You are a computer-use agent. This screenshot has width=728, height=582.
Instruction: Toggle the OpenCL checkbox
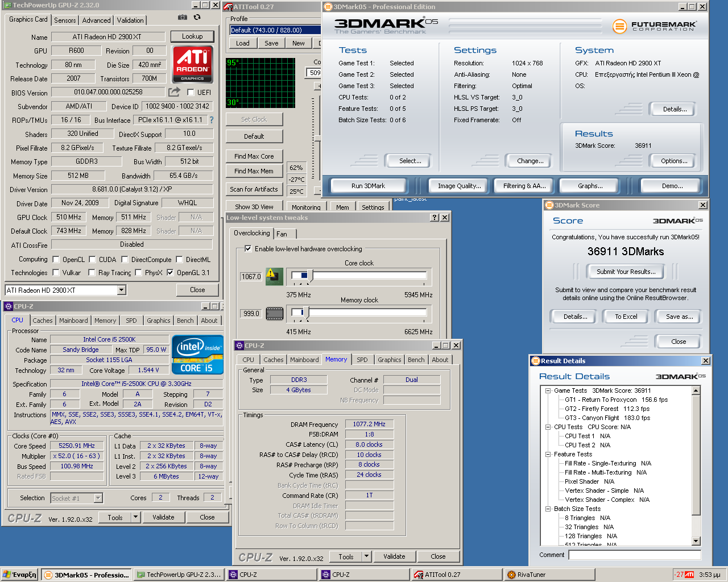pos(56,259)
